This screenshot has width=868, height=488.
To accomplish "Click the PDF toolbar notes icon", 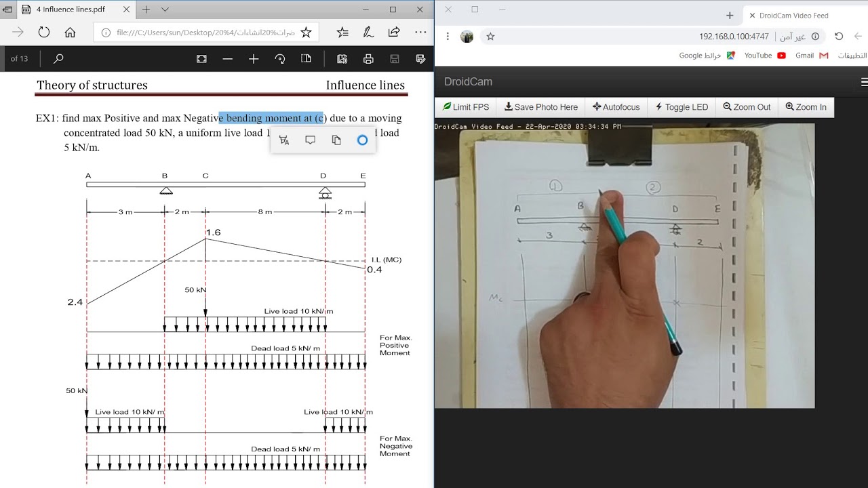I will [420, 59].
